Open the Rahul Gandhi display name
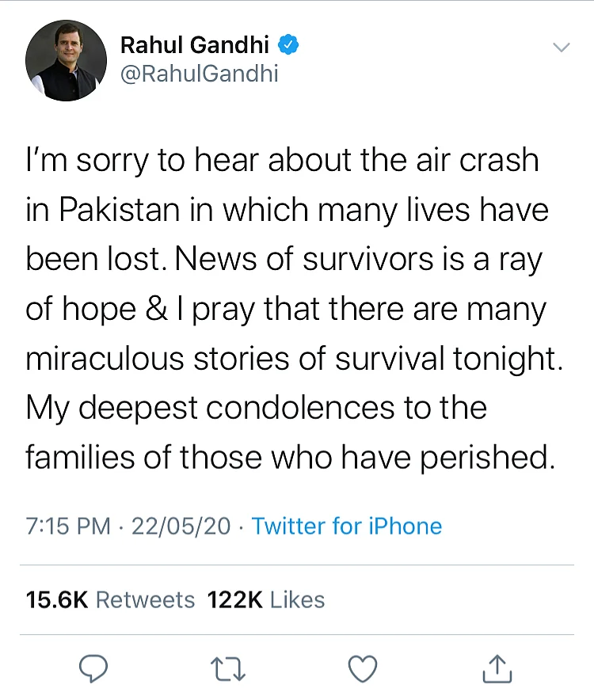The width and height of the screenshot is (594, 700). point(195,44)
